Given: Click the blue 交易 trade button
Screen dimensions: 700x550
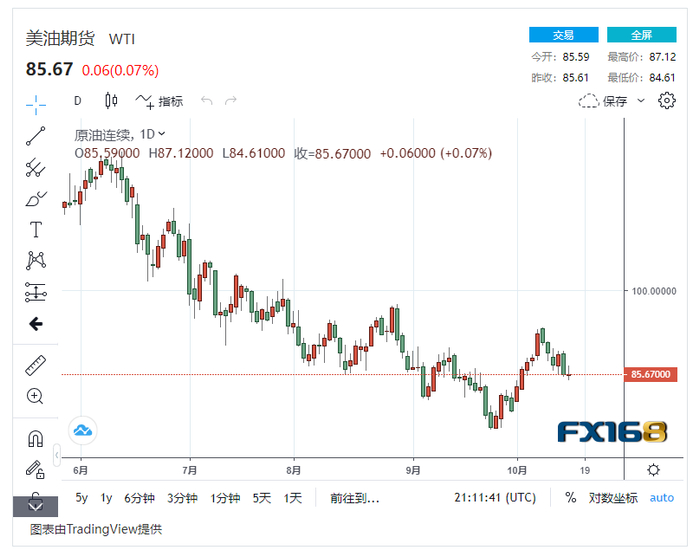Looking at the screenshot, I should click(x=563, y=35).
